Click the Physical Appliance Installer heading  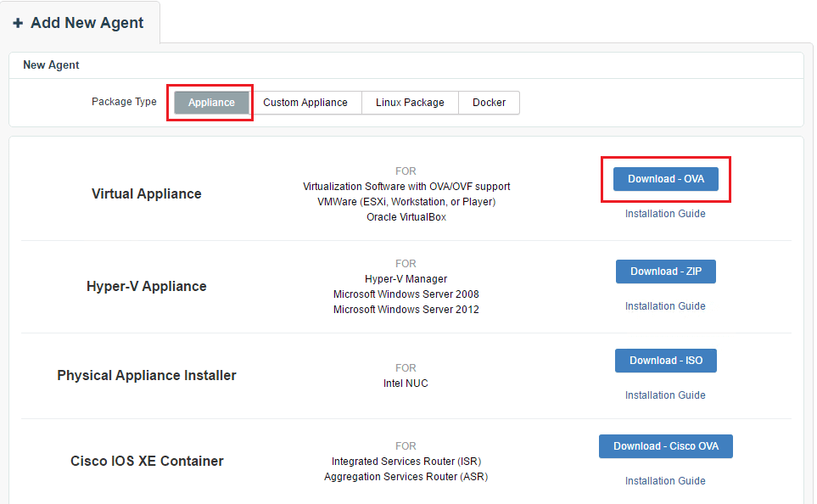click(147, 375)
